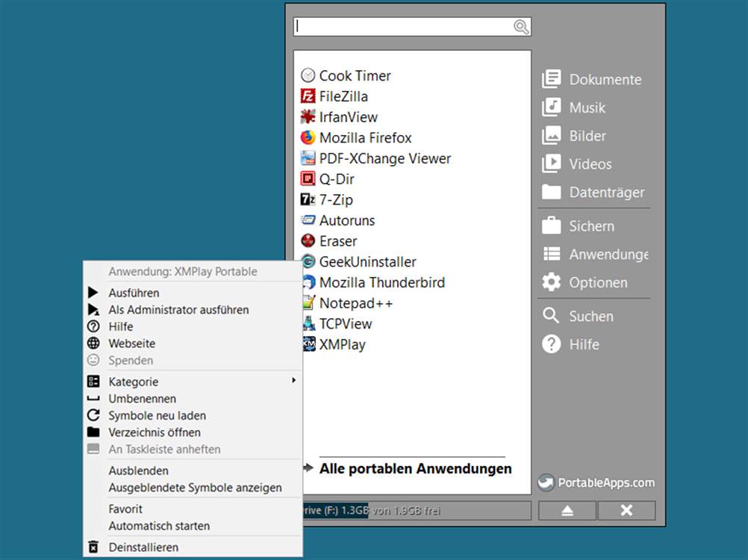Click the Musik note icon
Screen dimensions: 748x560
point(552,108)
